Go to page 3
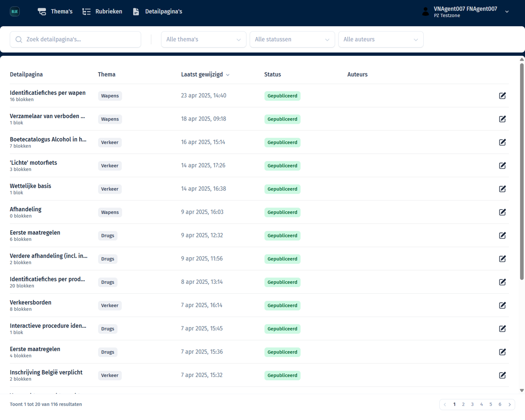The width and height of the screenshot is (525, 420). tap(472, 404)
